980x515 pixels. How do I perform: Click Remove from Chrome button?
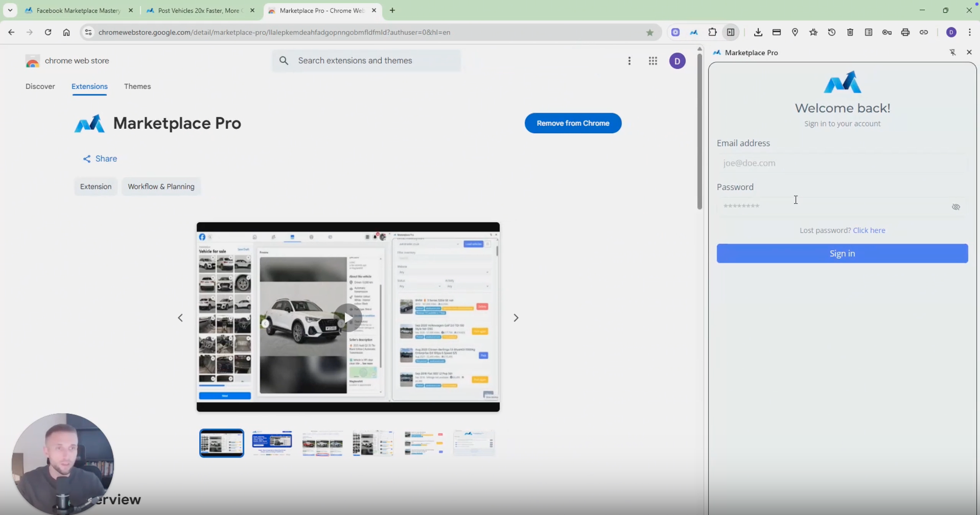click(573, 123)
